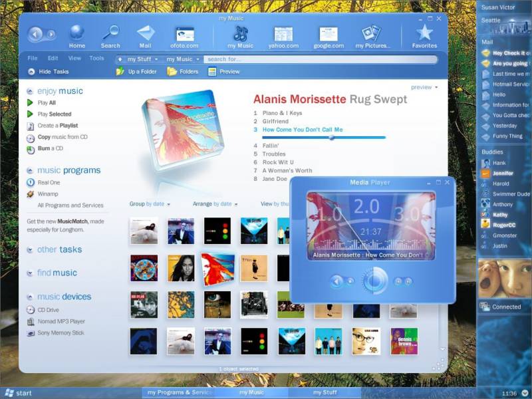Open the File menu
The image size is (532, 399).
(32, 59)
